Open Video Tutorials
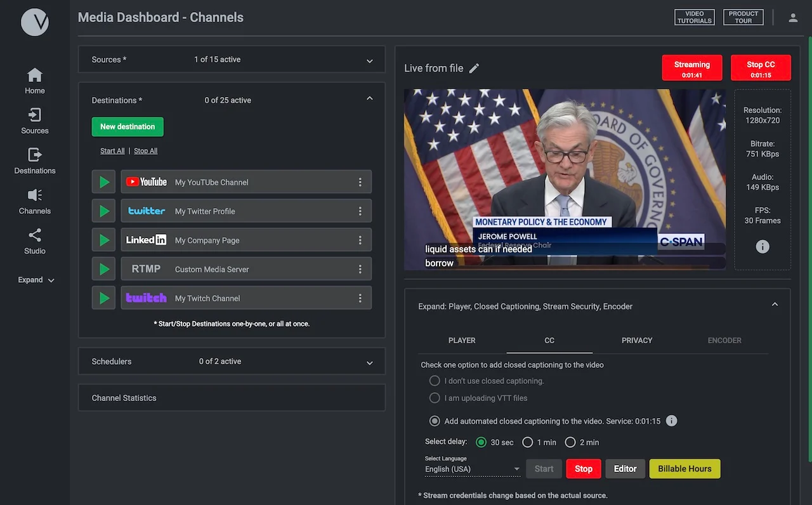The width and height of the screenshot is (812, 505). tap(695, 17)
